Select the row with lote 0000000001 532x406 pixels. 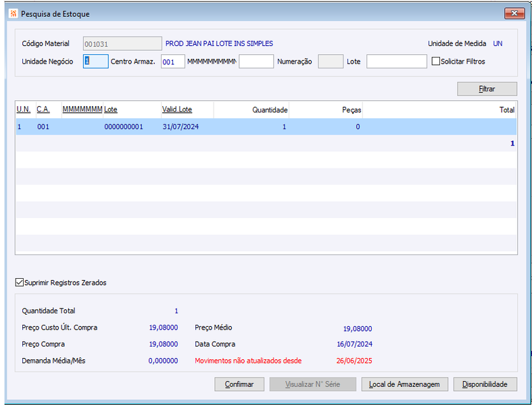pos(266,127)
